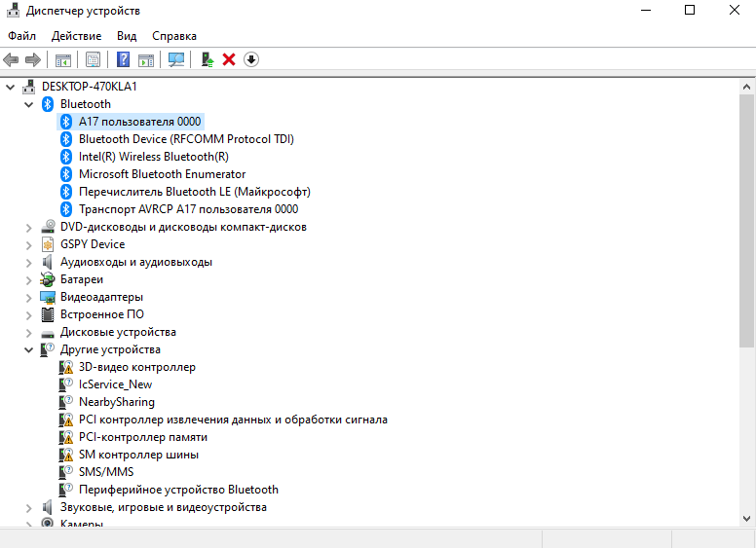756x548 pixels.
Task: Click the Дисковые устройства drive icon
Action: (48, 333)
